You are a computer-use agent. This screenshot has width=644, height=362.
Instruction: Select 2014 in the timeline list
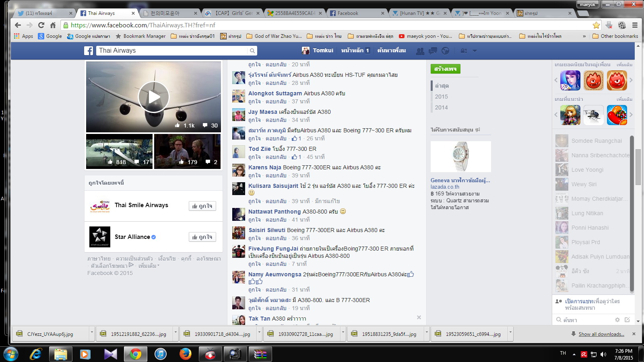tap(441, 107)
